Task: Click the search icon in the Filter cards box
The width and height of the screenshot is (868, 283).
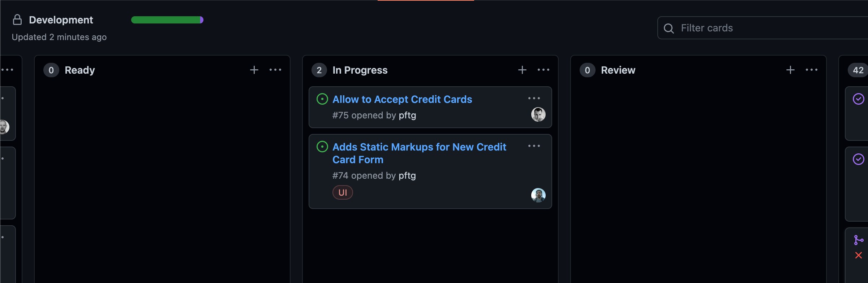Action: tap(669, 28)
